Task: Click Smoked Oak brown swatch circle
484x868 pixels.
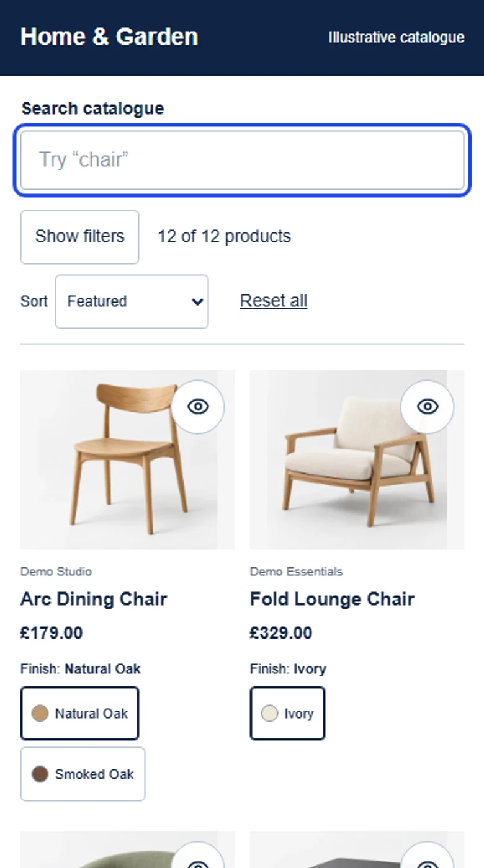Action: coord(40,774)
